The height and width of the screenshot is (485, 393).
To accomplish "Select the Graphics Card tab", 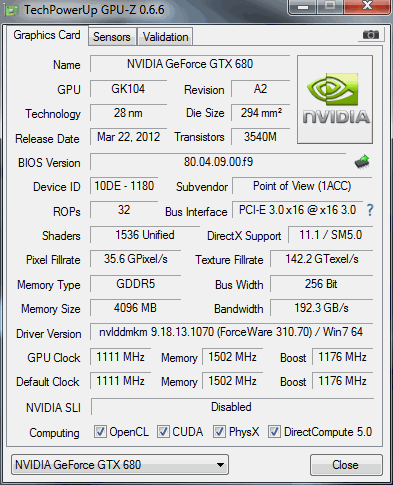I will 47,35.
